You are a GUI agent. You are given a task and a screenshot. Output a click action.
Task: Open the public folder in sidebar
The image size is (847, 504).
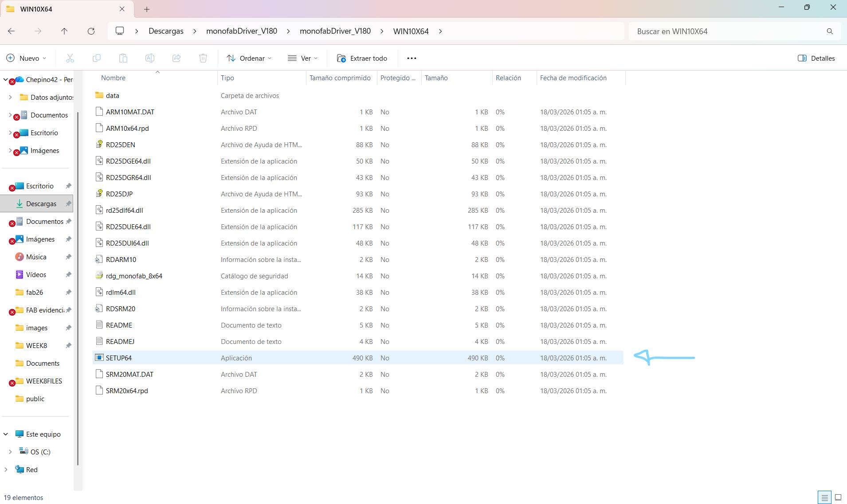[35, 399]
